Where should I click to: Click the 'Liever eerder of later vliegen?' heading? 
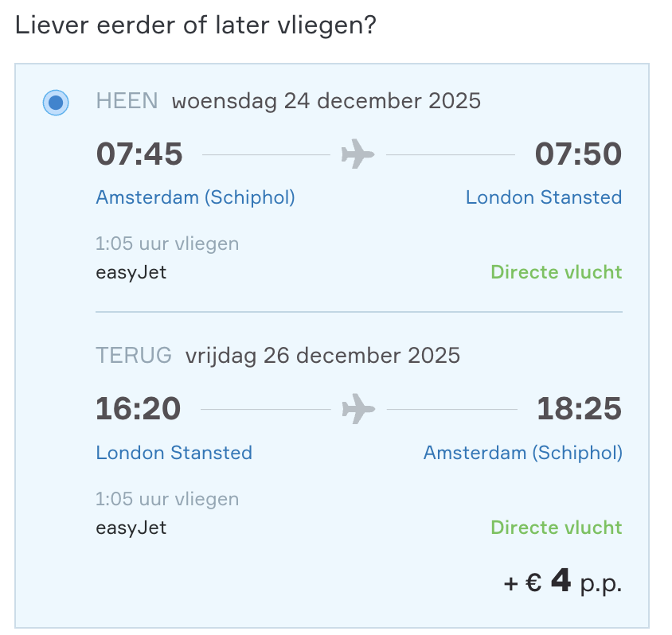coord(196,25)
